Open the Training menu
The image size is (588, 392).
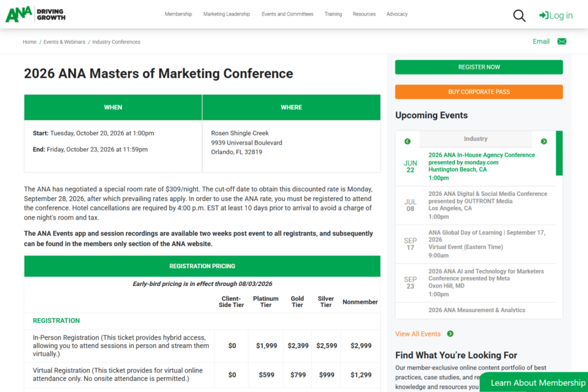(x=333, y=14)
